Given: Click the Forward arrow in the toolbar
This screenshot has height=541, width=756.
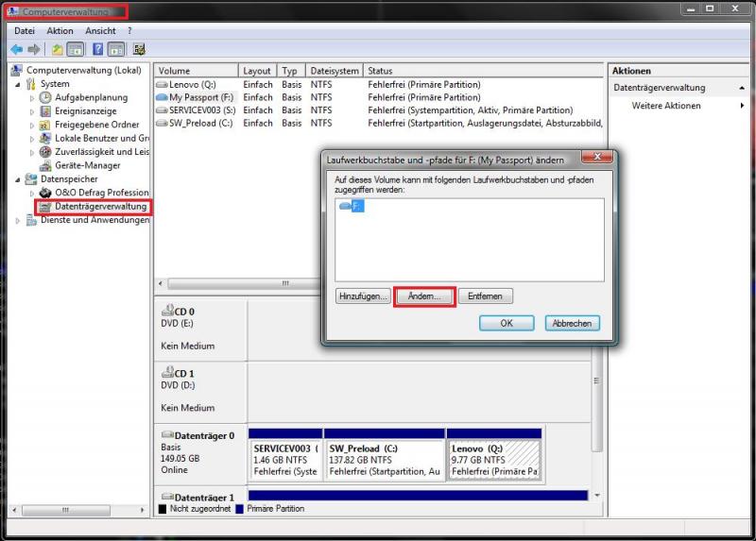Looking at the screenshot, I should click(33, 49).
